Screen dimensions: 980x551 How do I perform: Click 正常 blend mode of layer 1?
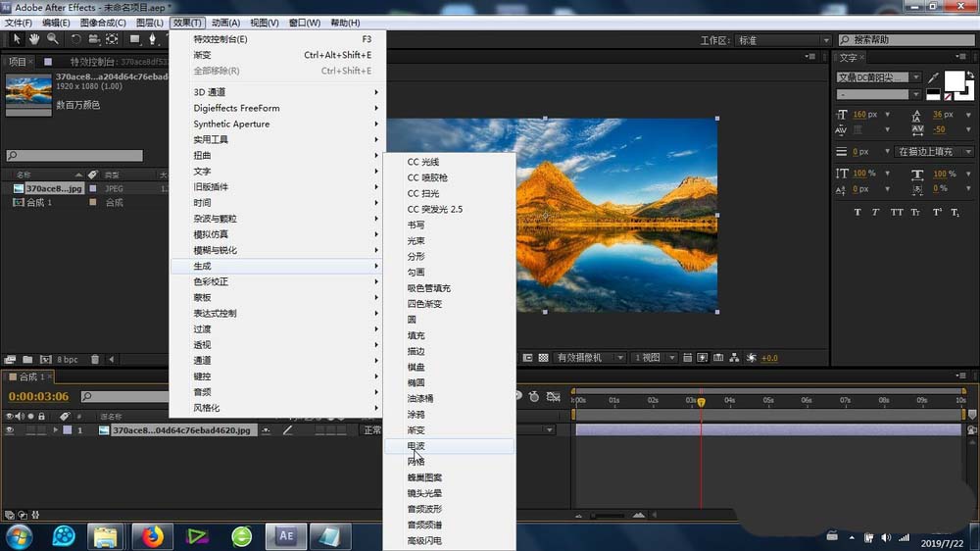coord(372,430)
